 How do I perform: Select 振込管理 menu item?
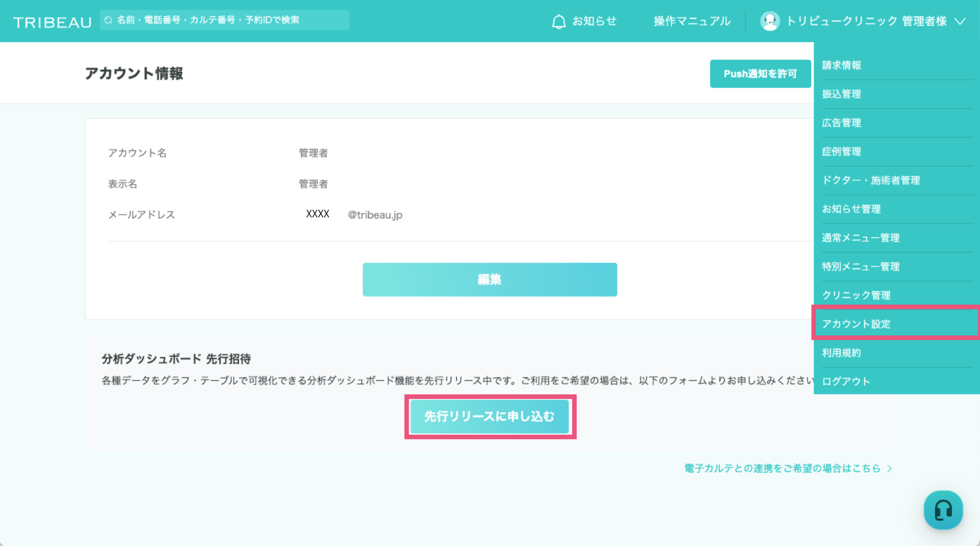coord(842,94)
